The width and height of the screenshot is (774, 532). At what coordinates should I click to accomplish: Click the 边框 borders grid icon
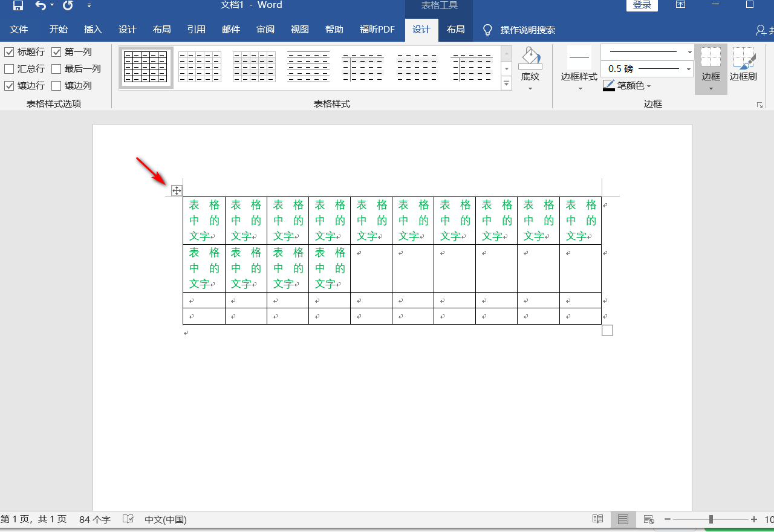711,57
